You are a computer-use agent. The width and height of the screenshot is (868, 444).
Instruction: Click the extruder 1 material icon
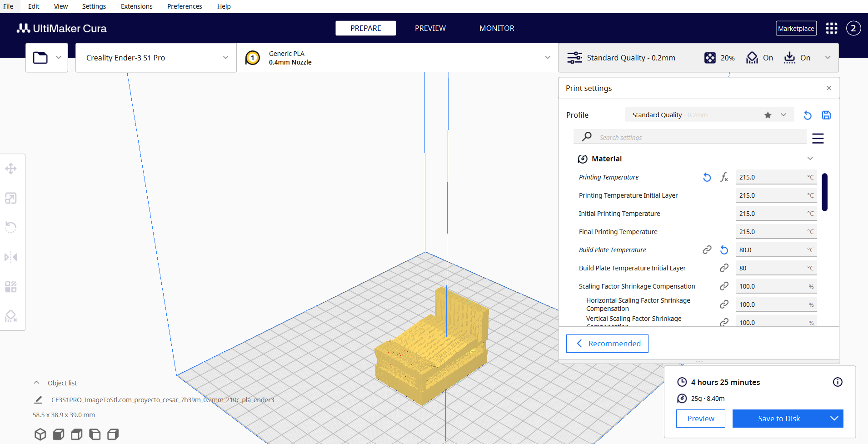click(x=253, y=58)
